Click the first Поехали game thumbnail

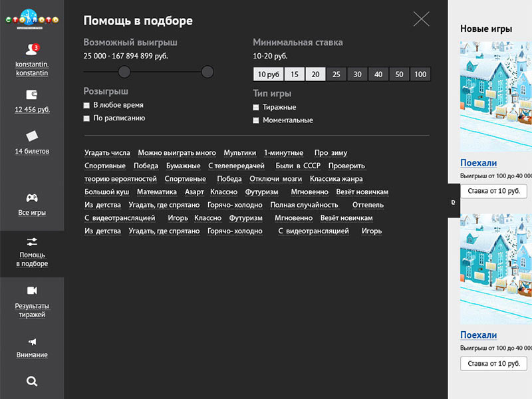pos(495,96)
